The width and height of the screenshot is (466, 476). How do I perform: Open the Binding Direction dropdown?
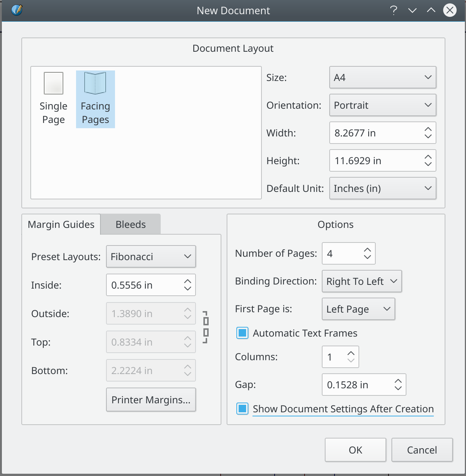tap(361, 281)
